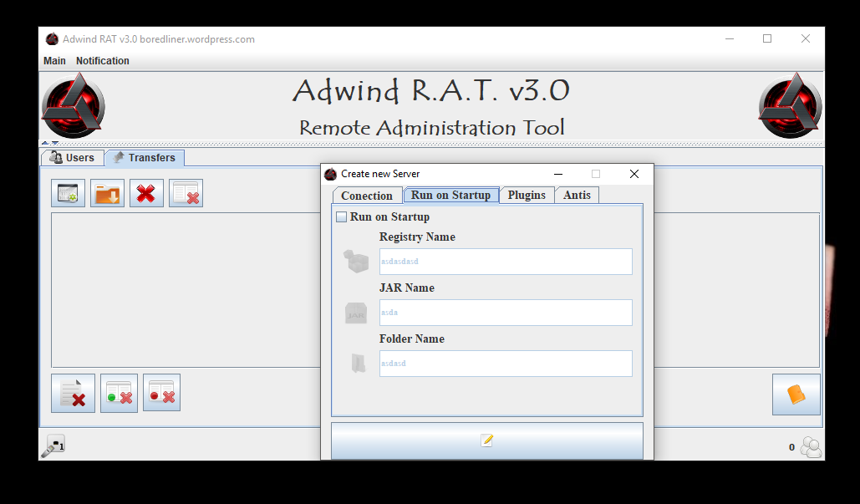
Task: Open the Notification menu
Action: 103,61
